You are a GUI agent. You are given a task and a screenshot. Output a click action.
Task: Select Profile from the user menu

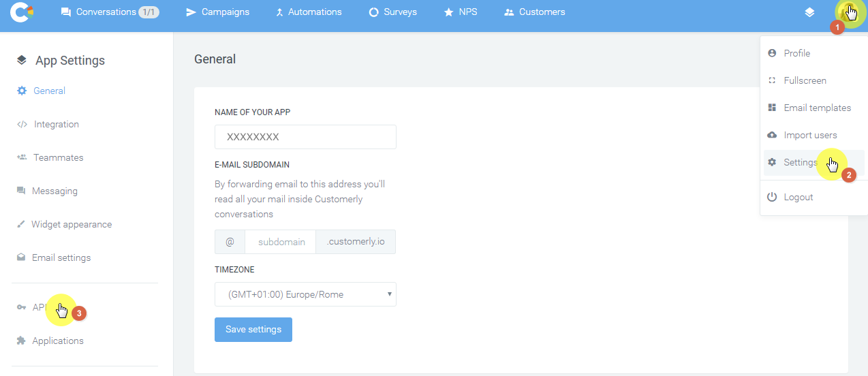click(x=813, y=53)
